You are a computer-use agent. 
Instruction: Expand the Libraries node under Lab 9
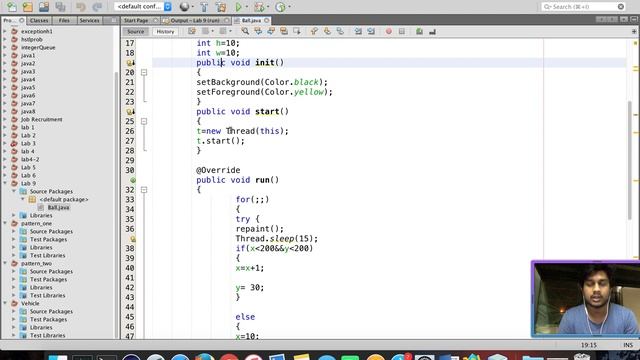[14, 216]
